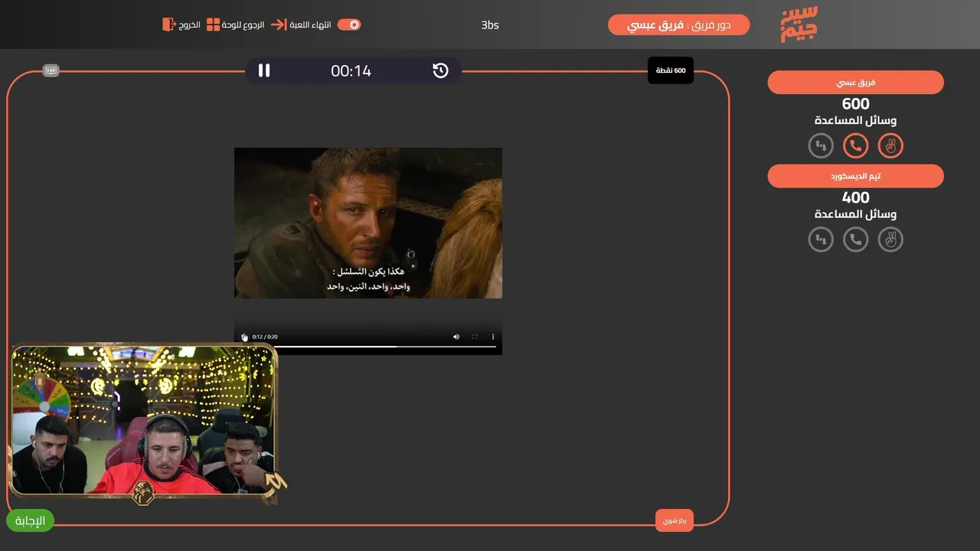
Task: Click فريق عبسي score 600
Action: [856, 104]
